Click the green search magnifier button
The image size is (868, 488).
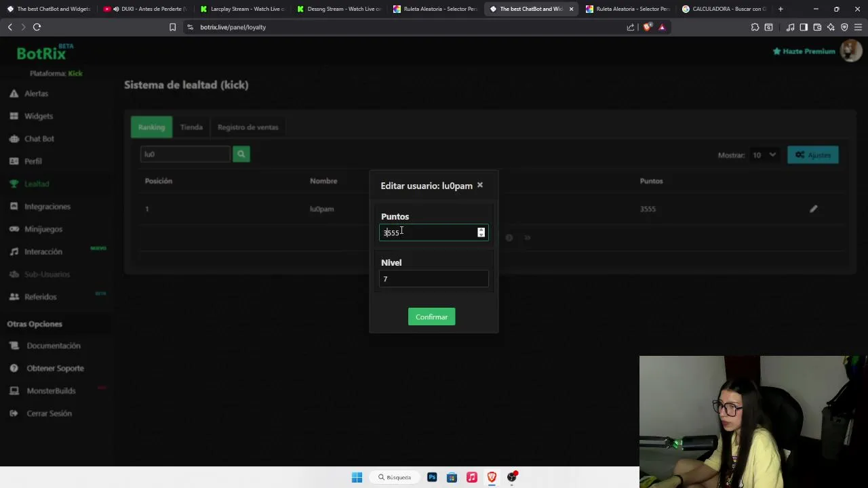241,155
